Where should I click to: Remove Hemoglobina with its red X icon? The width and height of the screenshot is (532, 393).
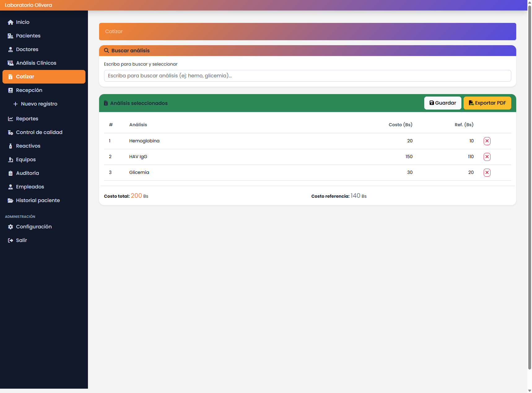(x=487, y=141)
